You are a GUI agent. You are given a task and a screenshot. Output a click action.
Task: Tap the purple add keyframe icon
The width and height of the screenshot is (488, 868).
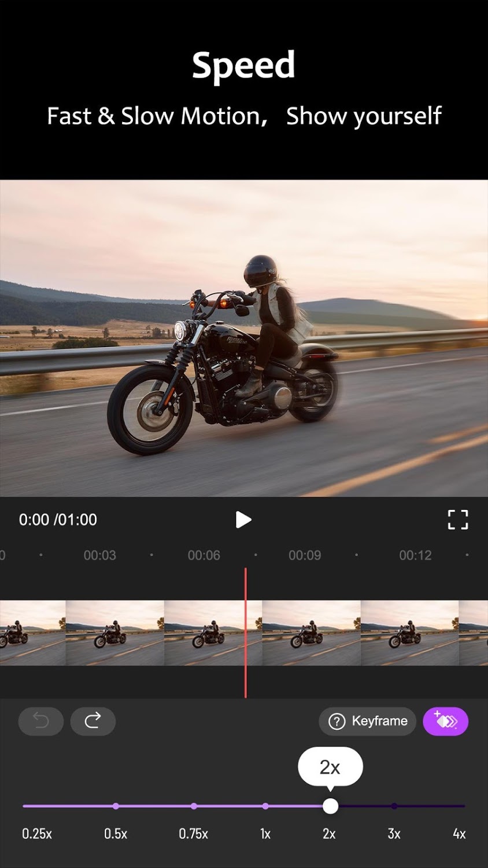pos(446,721)
